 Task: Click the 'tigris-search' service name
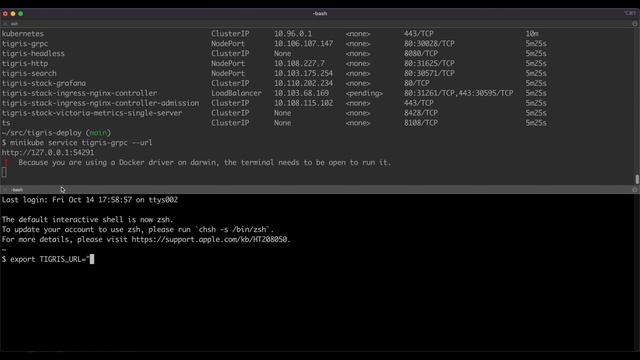tap(29, 73)
